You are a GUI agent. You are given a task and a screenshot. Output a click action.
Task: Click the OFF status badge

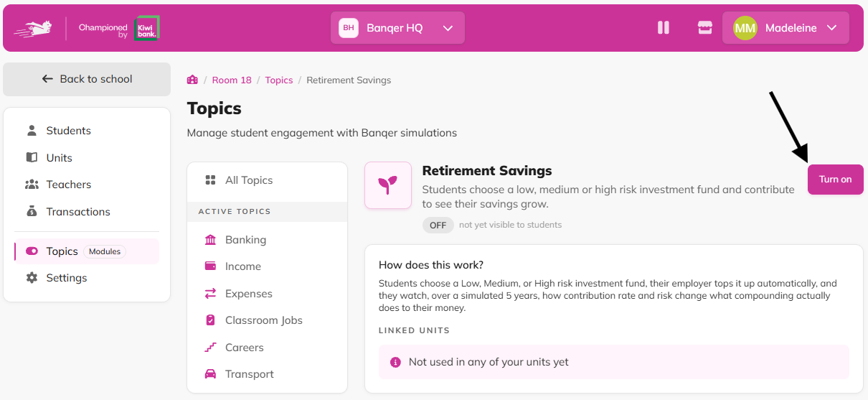point(438,225)
